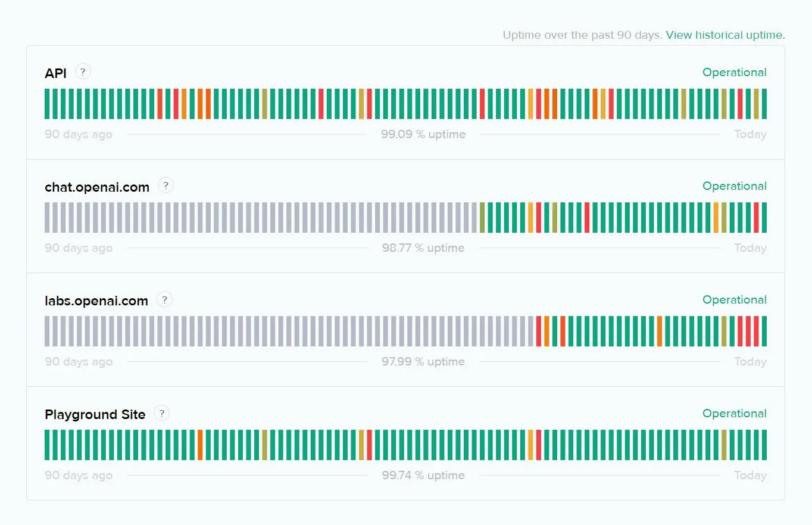Click the API Operational status label
Viewport: 812px width, 525px height.
coord(734,73)
